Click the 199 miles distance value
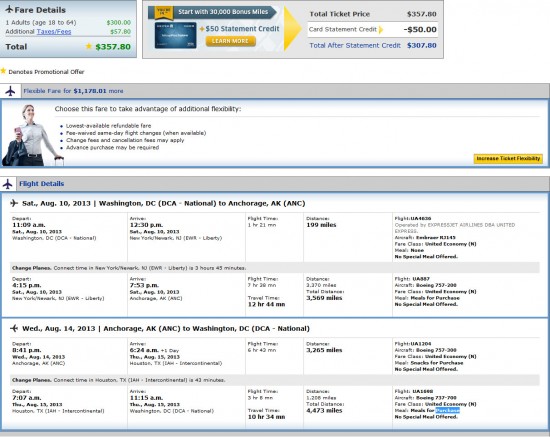 (x=321, y=225)
